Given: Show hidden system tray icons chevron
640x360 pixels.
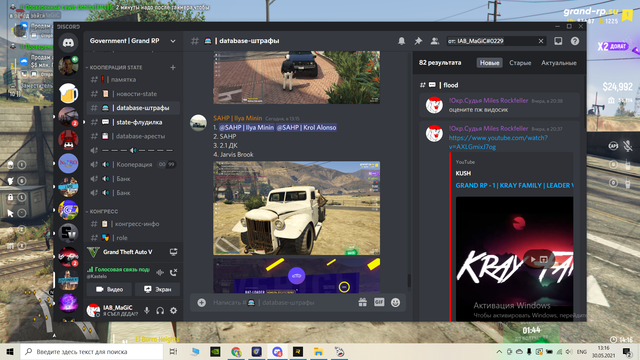Looking at the screenshot, I should pyautogui.click(x=499, y=351).
